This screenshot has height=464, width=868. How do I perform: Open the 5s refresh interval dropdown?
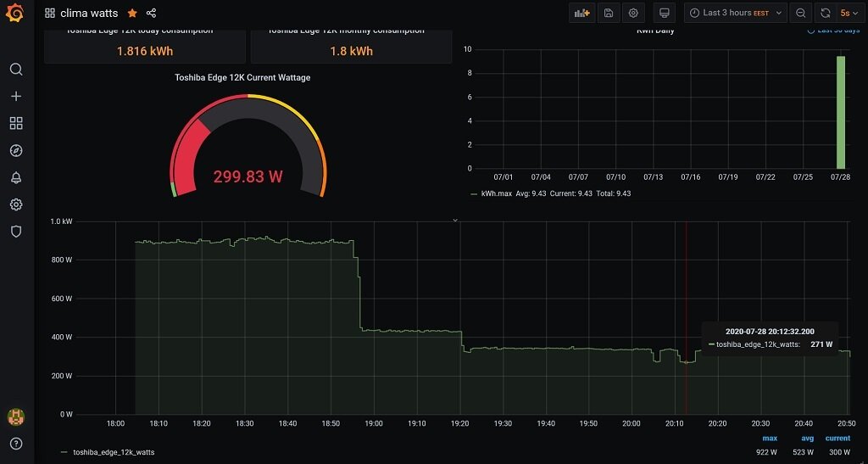coord(849,13)
